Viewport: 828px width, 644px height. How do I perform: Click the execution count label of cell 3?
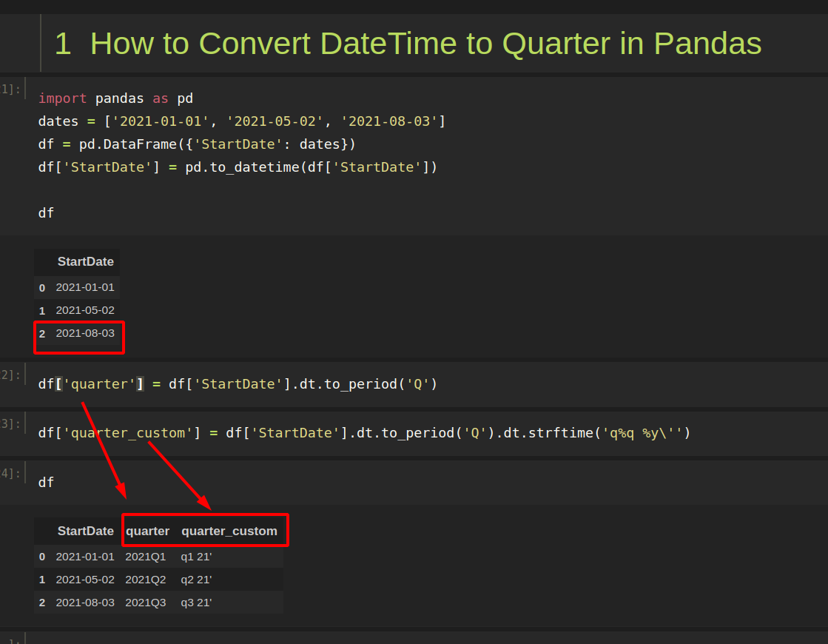point(9,423)
